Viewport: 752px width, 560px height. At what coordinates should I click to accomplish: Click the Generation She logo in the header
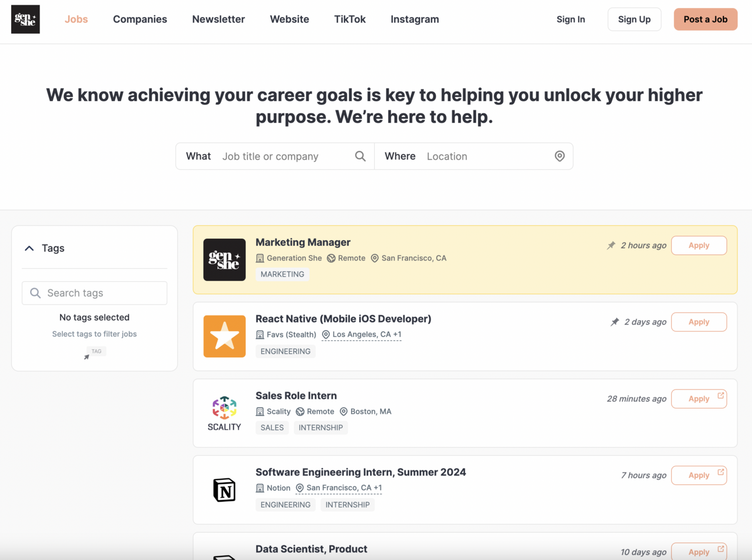25,19
